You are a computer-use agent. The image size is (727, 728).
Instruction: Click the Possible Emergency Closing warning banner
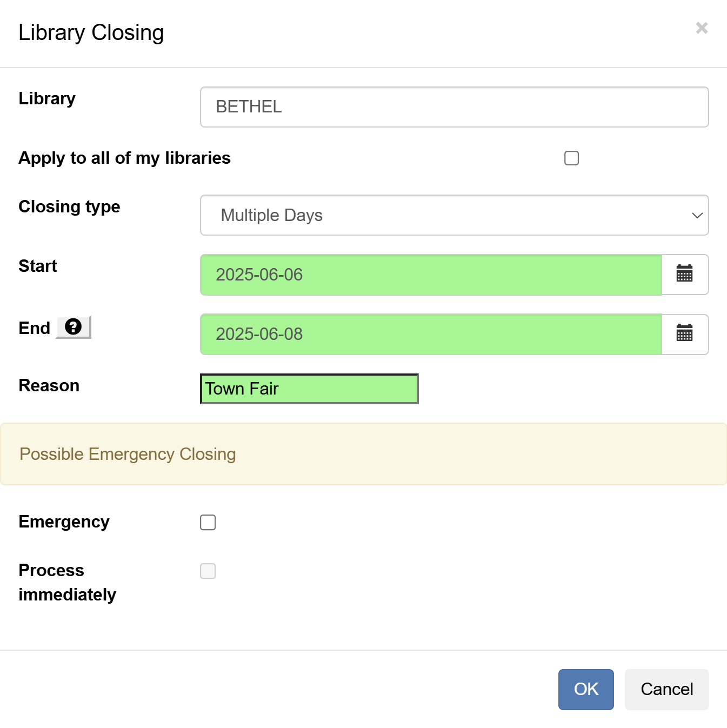(363, 454)
